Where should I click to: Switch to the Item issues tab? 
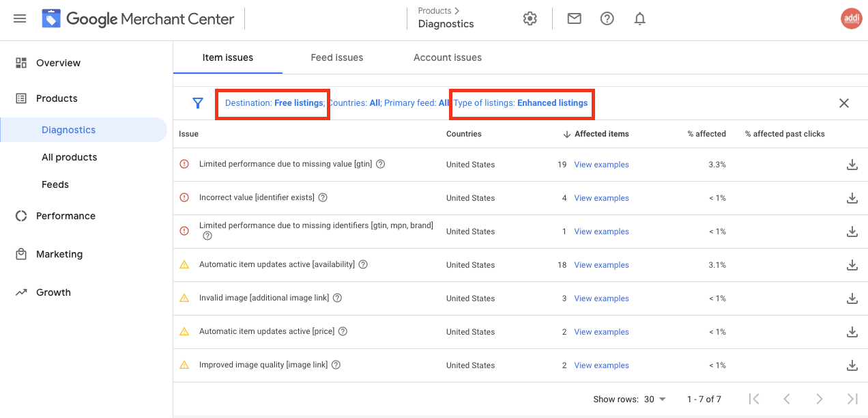pos(228,57)
